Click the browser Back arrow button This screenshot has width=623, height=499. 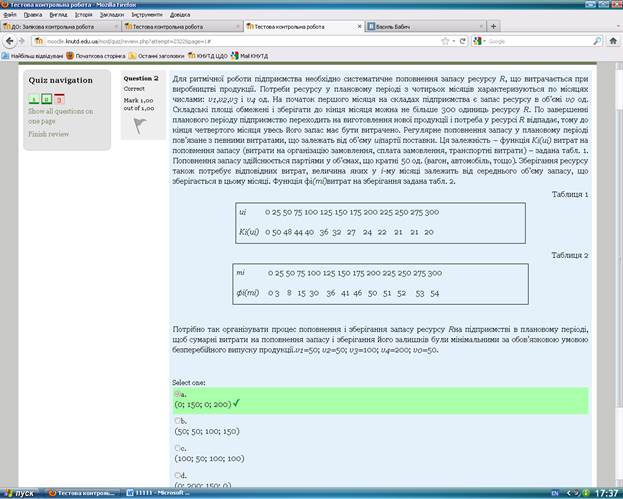point(10,41)
